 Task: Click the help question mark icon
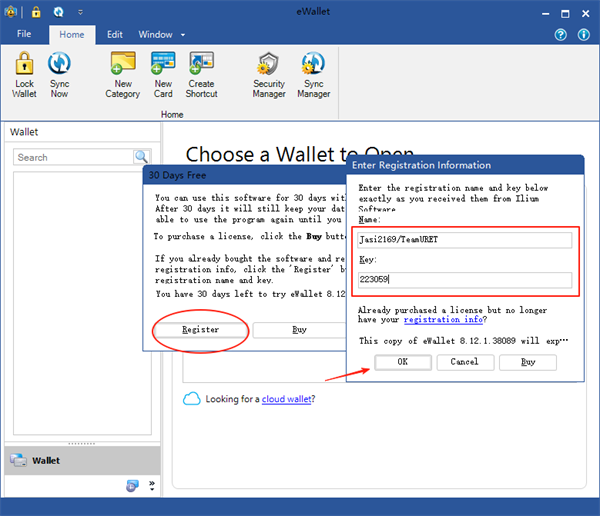point(561,35)
